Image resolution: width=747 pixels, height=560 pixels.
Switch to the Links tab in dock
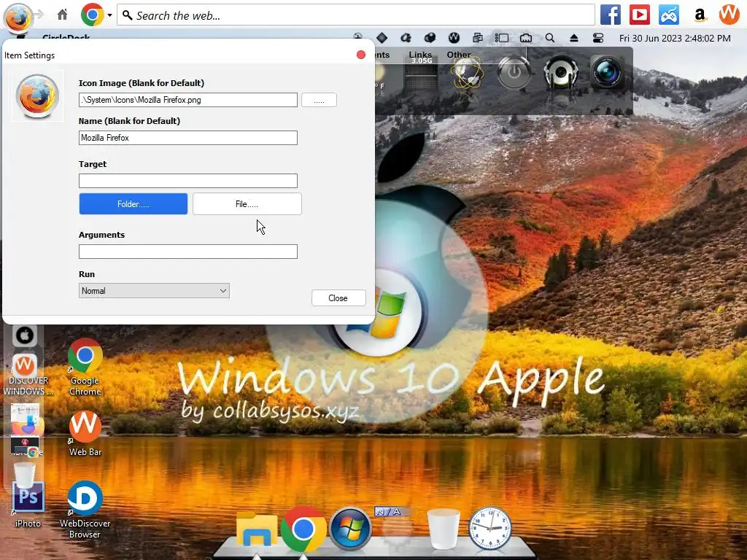tap(420, 55)
